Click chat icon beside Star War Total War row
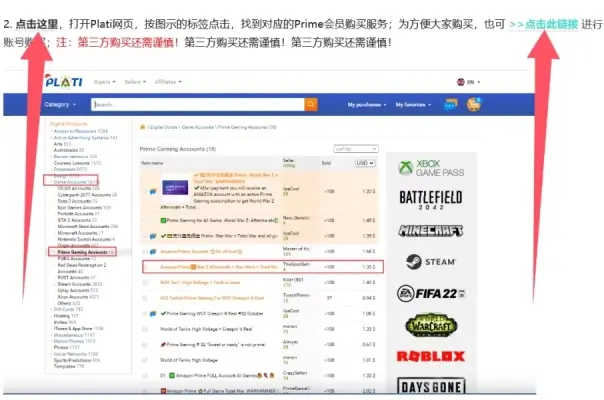Screen dimensions: 604x400 (x=153, y=236)
